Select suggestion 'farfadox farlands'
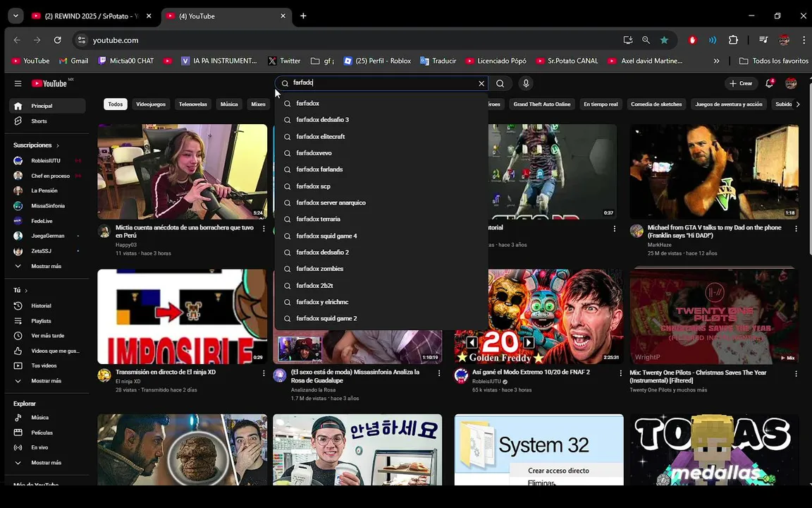Image resolution: width=812 pixels, height=508 pixels. [x=381, y=169]
